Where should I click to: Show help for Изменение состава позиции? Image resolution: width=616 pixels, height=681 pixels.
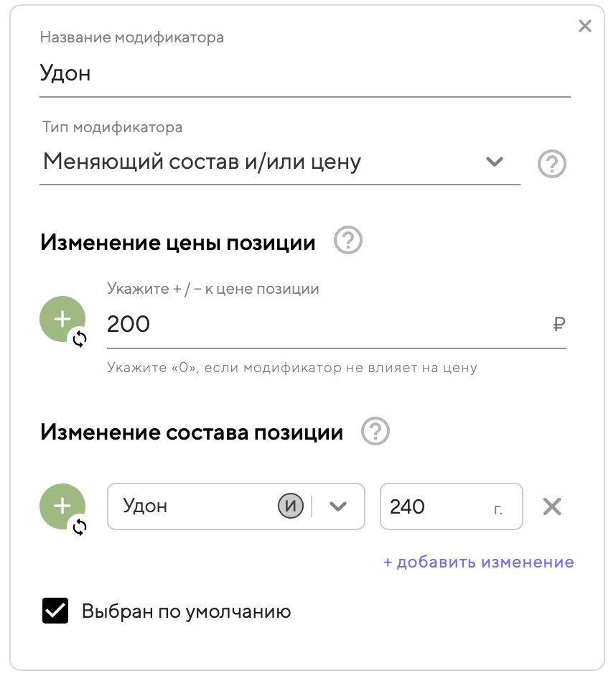coord(375,432)
